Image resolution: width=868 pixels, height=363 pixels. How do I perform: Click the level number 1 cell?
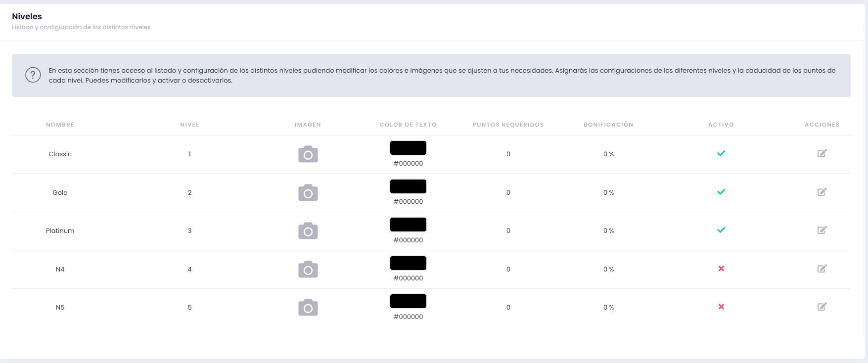pos(189,154)
